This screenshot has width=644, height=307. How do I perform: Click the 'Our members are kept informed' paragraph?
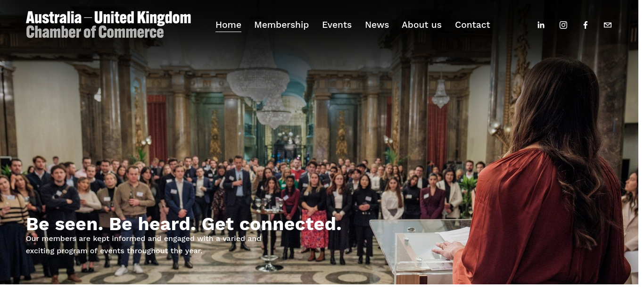coord(143,245)
